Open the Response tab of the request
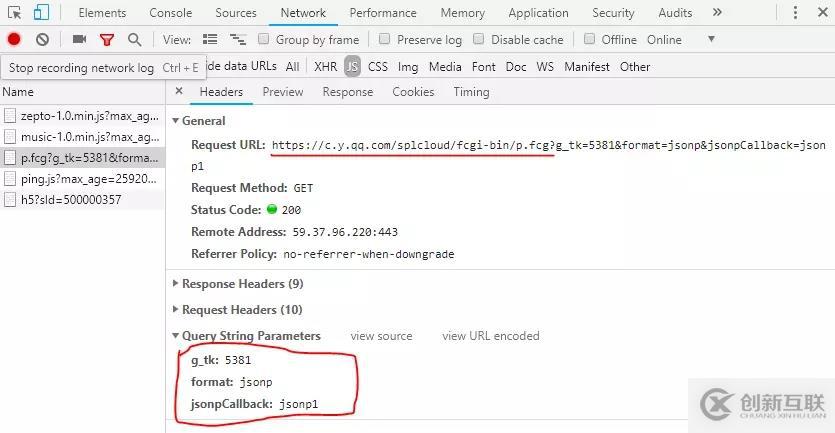 347,91
